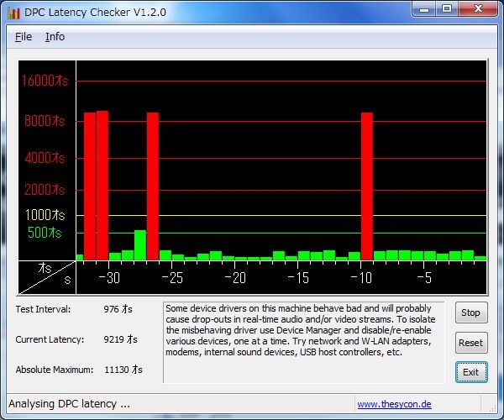Click the -20 time axis label
Viewport: 504px width, 420px height.
[x=235, y=278]
